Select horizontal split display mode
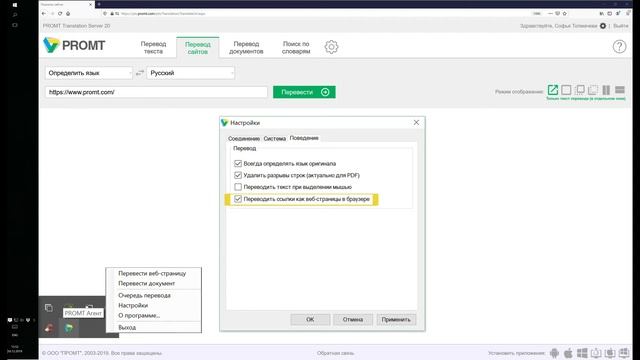Viewport: 640px width, 360px height. (x=620, y=90)
